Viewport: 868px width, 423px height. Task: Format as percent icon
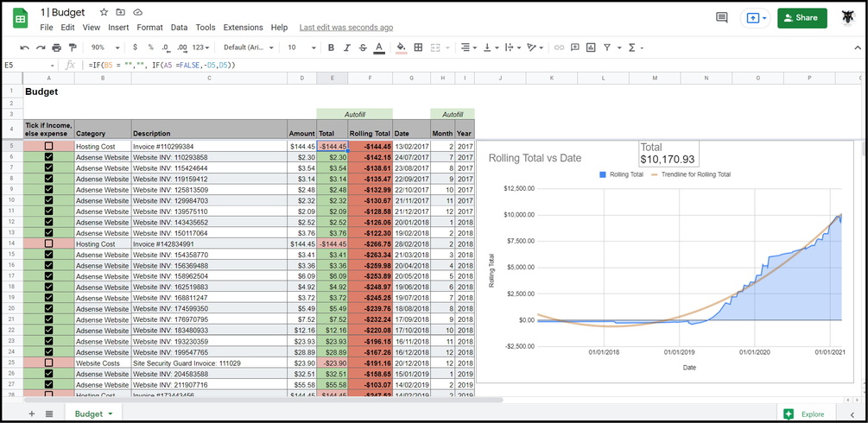click(150, 47)
